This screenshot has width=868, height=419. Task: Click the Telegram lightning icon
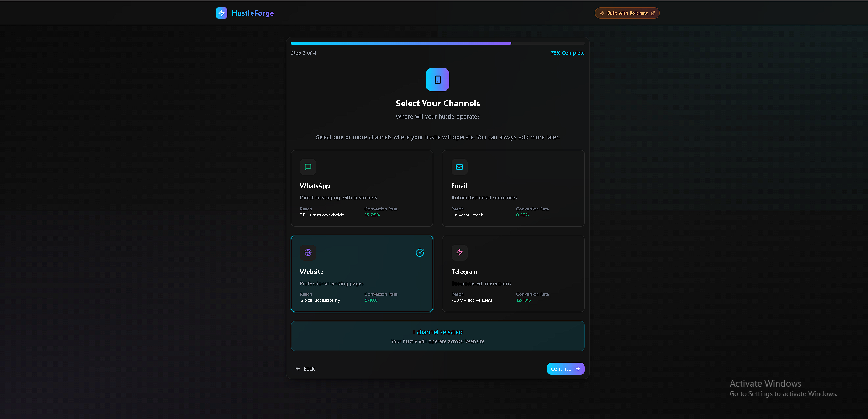[x=459, y=252]
